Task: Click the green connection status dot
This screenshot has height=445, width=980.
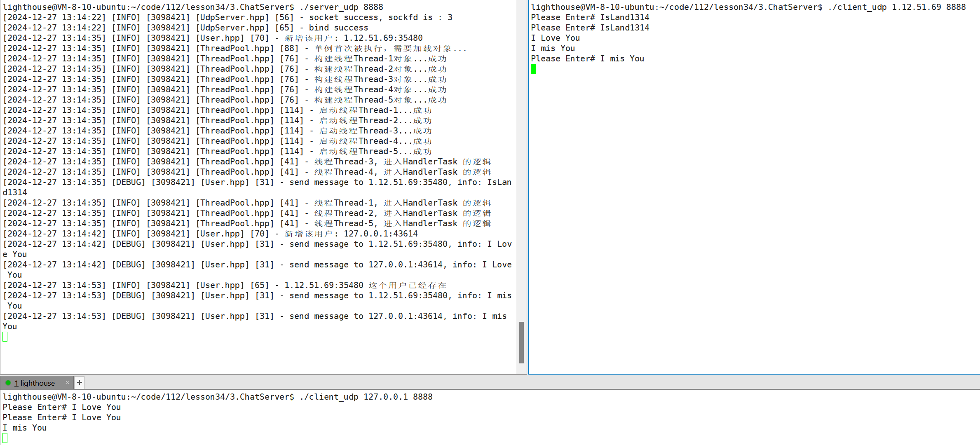Action: (x=8, y=383)
